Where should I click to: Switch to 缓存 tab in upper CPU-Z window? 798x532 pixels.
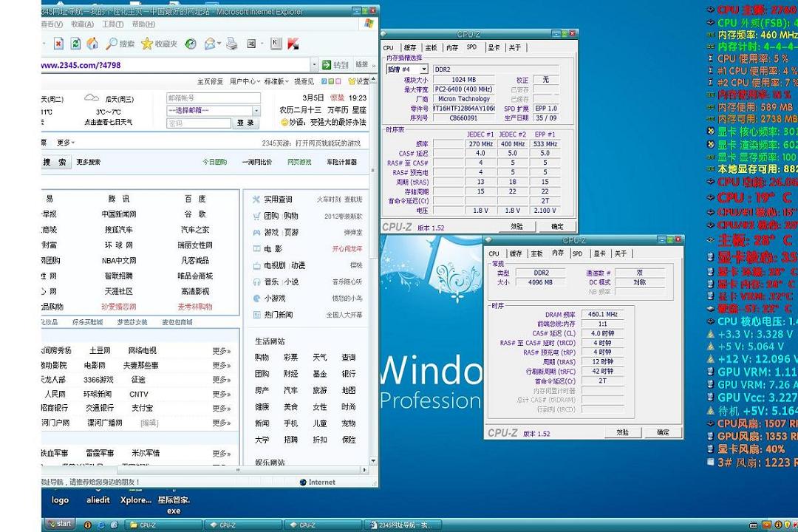pyautogui.click(x=410, y=47)
